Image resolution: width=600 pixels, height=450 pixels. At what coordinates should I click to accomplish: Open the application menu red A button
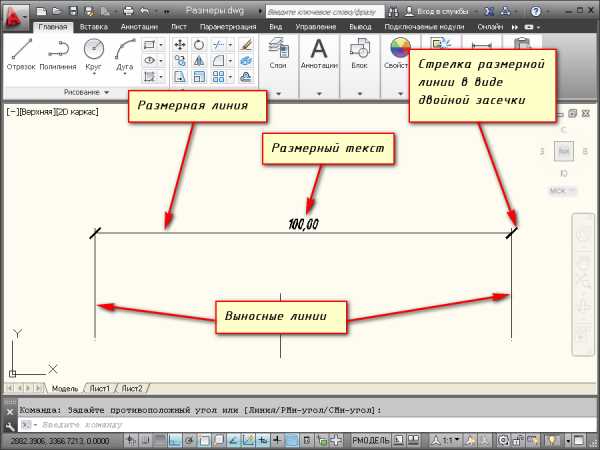pyautogui.click(x=16, y=18)
